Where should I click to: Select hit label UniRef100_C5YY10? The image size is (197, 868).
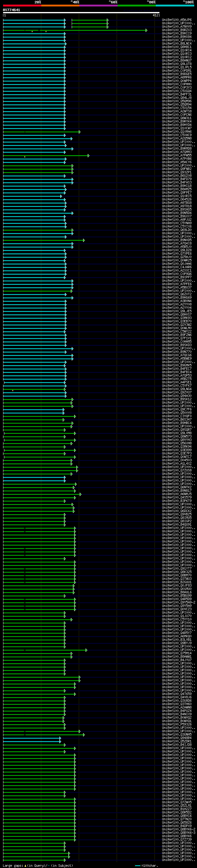point(177,619)
